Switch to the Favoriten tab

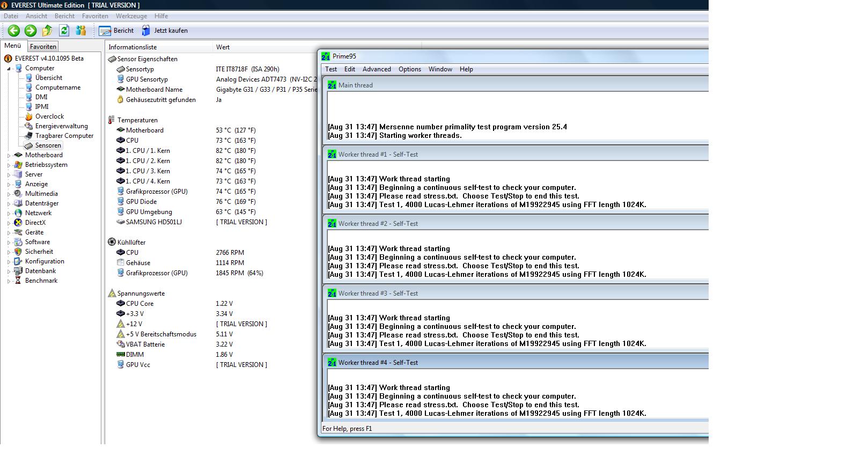point(43,47)
